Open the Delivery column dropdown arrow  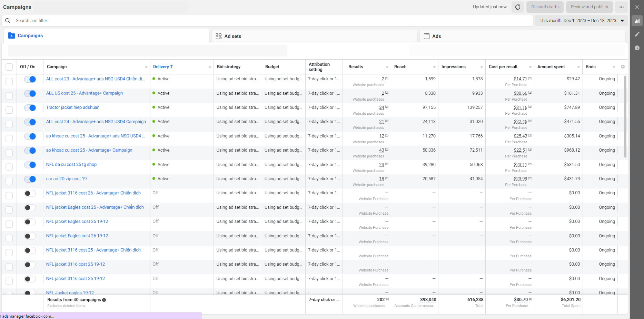[x=210, y=67]
